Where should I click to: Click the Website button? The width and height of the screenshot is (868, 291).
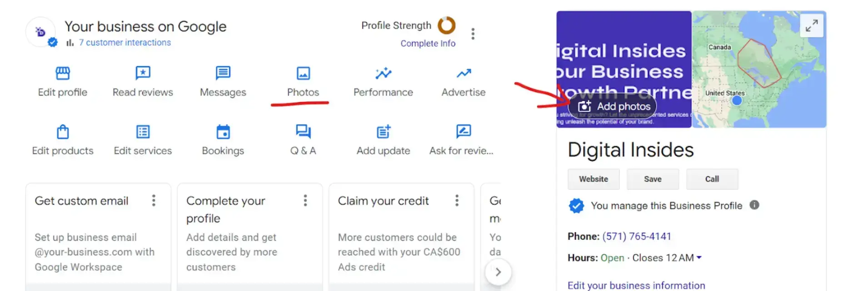pos(594,179)
